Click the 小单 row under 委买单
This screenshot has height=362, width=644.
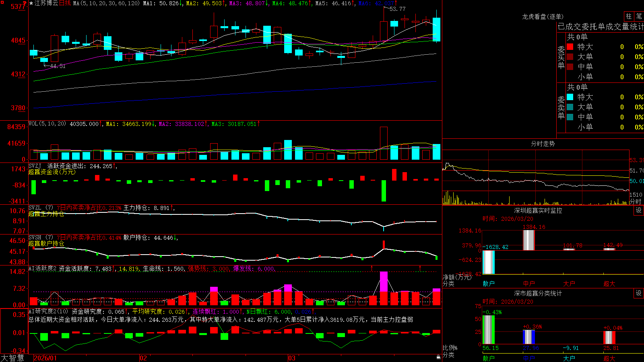(605, 77)
